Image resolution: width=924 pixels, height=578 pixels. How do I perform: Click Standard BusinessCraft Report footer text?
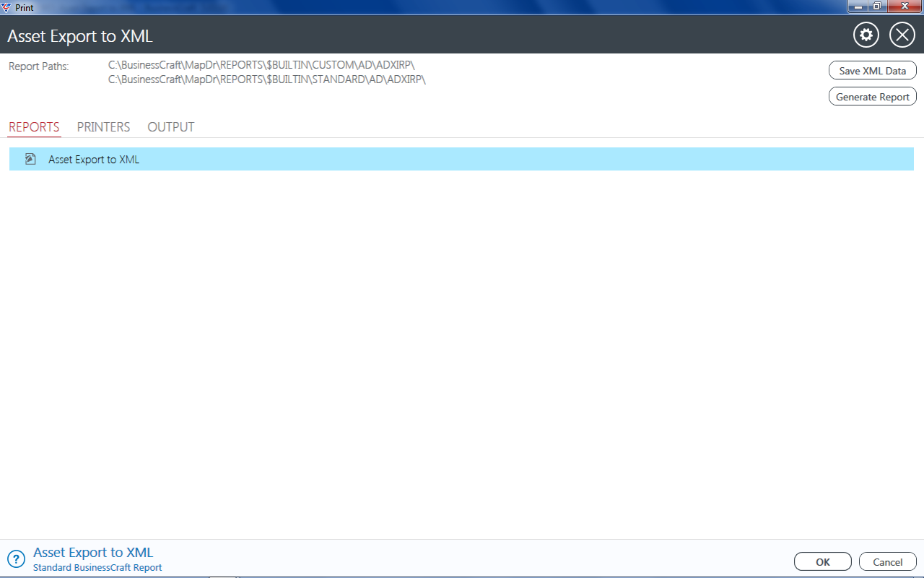[97, 568]
